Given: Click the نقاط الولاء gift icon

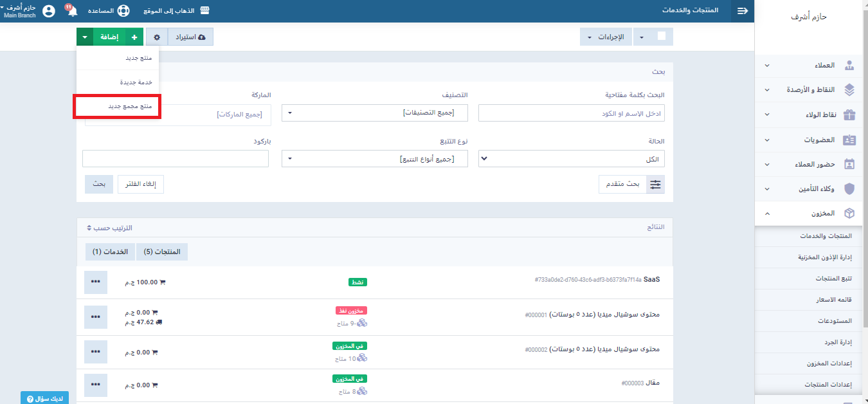Looking at the screenshot, I should pyautogui.click(x=849, y=115).
